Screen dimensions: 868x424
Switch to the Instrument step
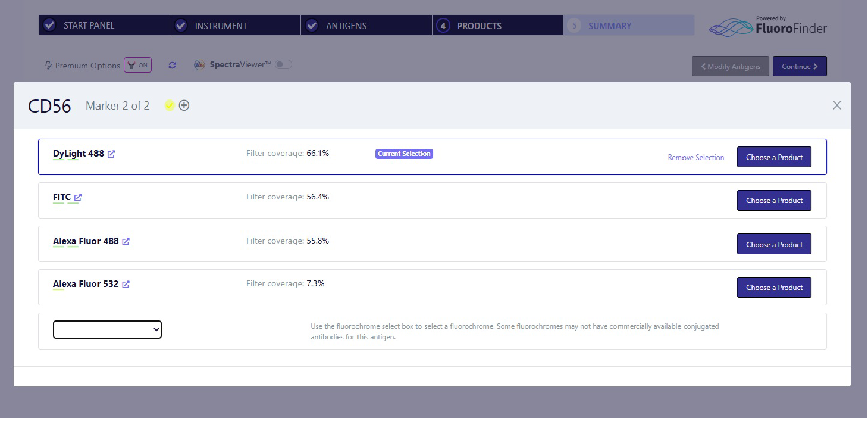tap(235, 26)
